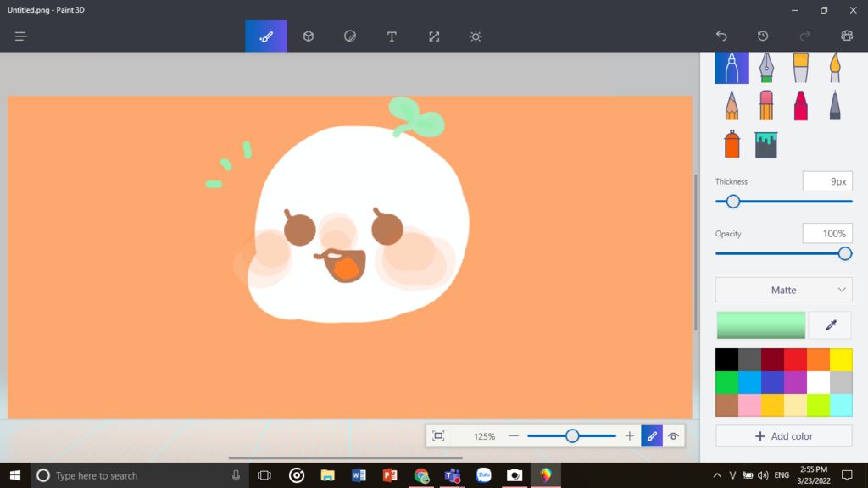868x488 pixels.
Task: Open the 3D shapes tab
Action: coord(309,36)
